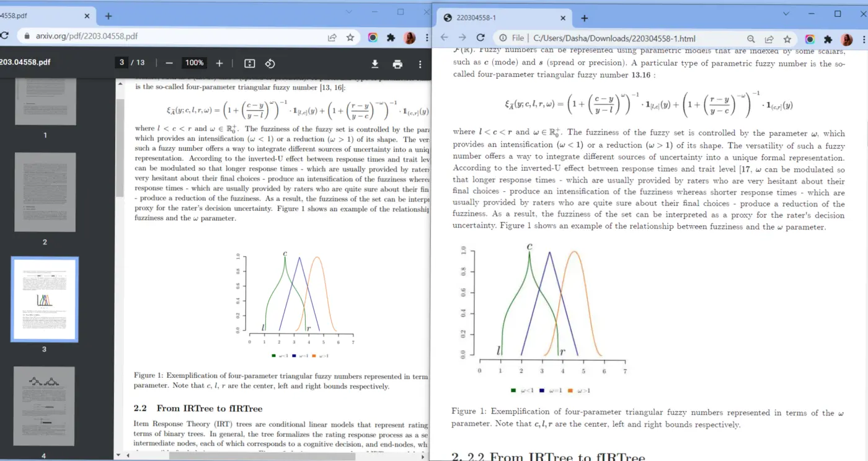Viewport: 868px width, 461px height.
Task: Rotate the PDF page counterclockwise
Action: (270, 63)
